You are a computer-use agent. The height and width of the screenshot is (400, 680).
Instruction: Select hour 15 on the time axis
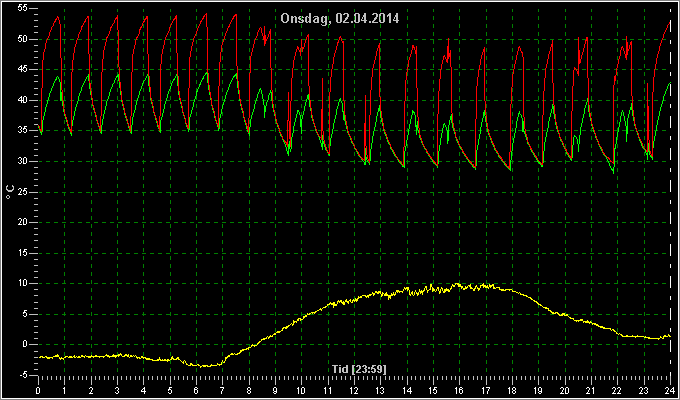point(433,390)
